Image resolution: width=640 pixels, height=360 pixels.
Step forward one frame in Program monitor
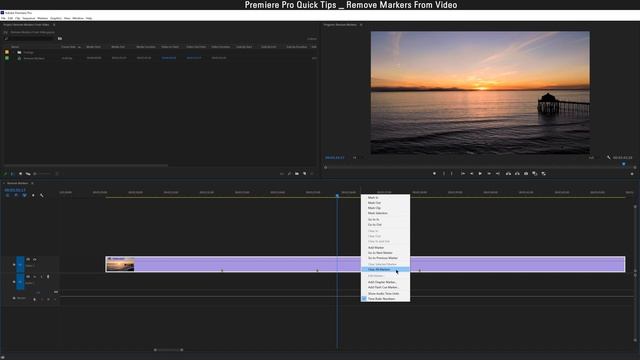pos(489,174)
